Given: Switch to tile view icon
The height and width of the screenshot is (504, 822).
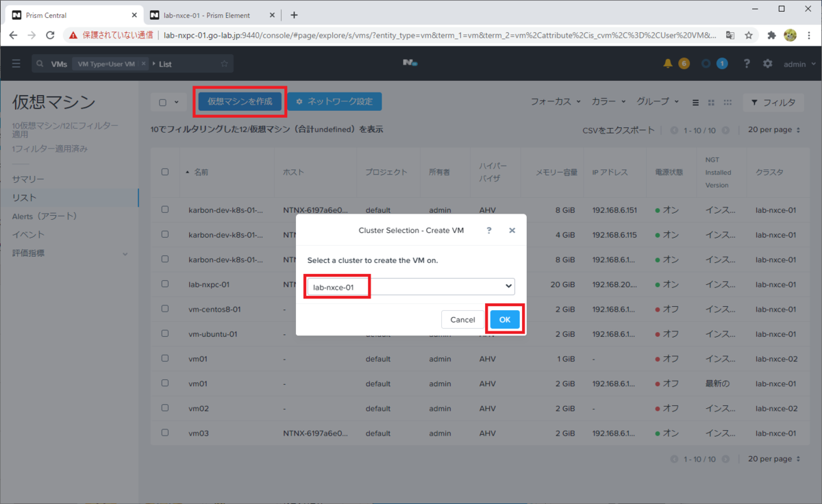Looking at the screenshot, I should tap(711, 102).
